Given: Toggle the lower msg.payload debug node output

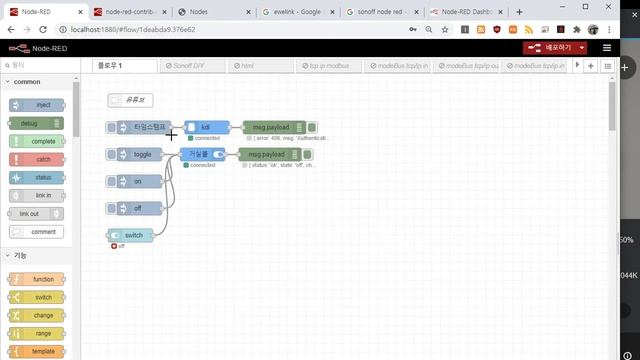Looking at the screenshot, I should (x=308, y=154).
